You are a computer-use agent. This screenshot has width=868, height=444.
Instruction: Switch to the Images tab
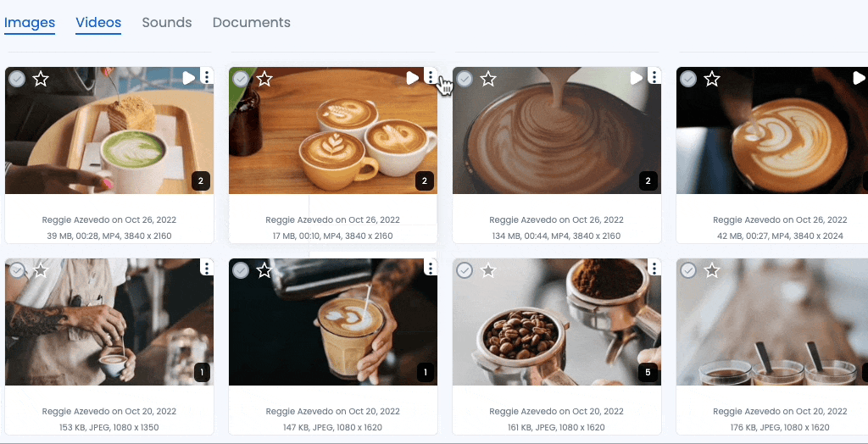(30, 23)
